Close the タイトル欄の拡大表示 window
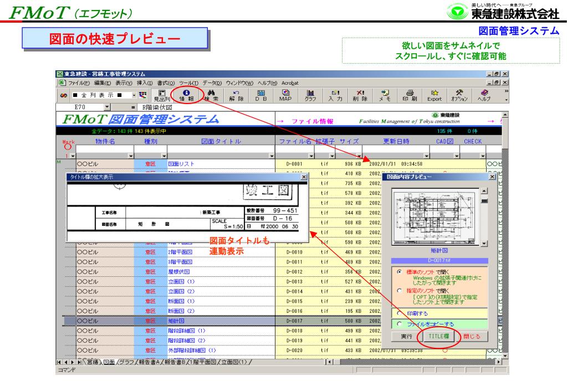This screenshot has height=392, width=567. (304, 177)
